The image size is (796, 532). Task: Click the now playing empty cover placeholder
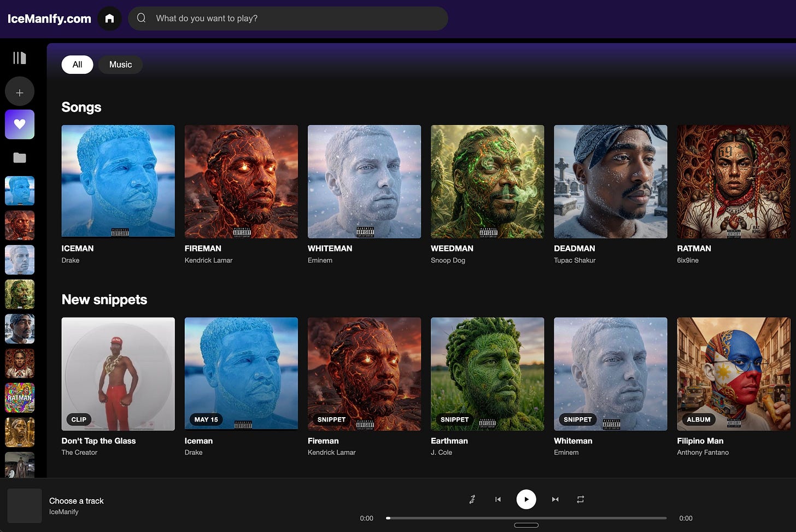25,506
